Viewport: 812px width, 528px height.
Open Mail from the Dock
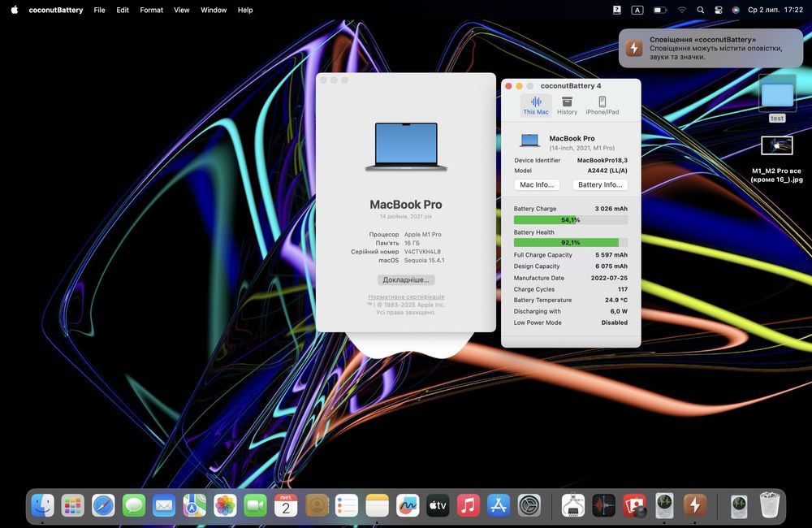point(164,505)
